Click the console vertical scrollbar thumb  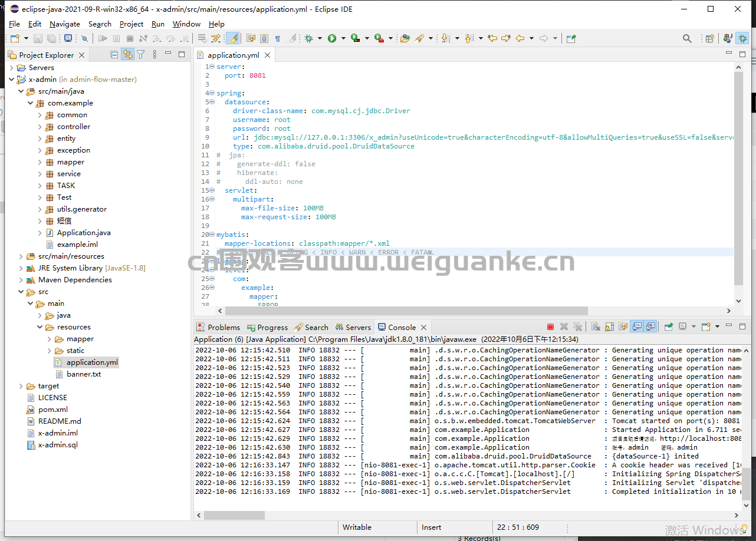click(747, 484)
